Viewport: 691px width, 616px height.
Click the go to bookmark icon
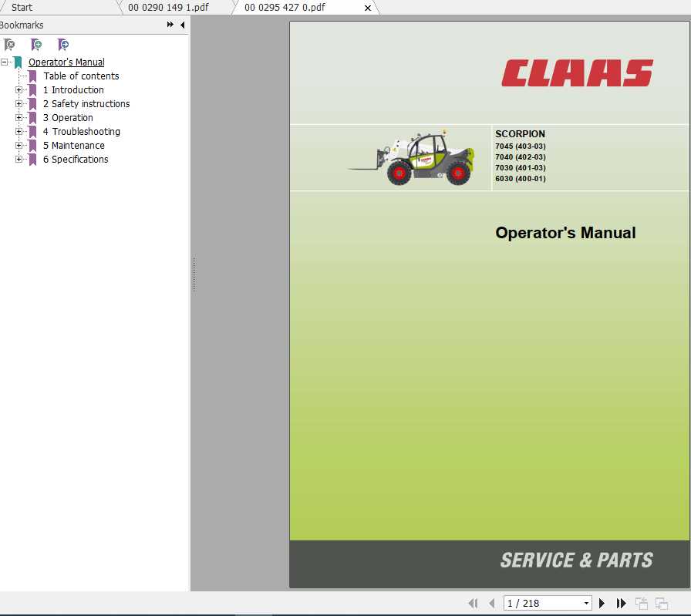(63, 45)
